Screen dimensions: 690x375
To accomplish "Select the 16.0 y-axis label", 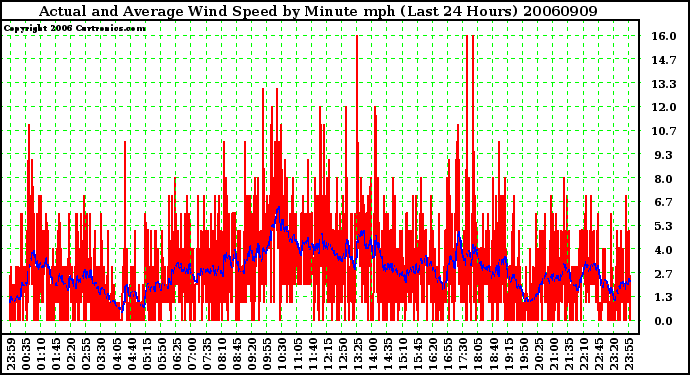I will (x=664, y=36).
